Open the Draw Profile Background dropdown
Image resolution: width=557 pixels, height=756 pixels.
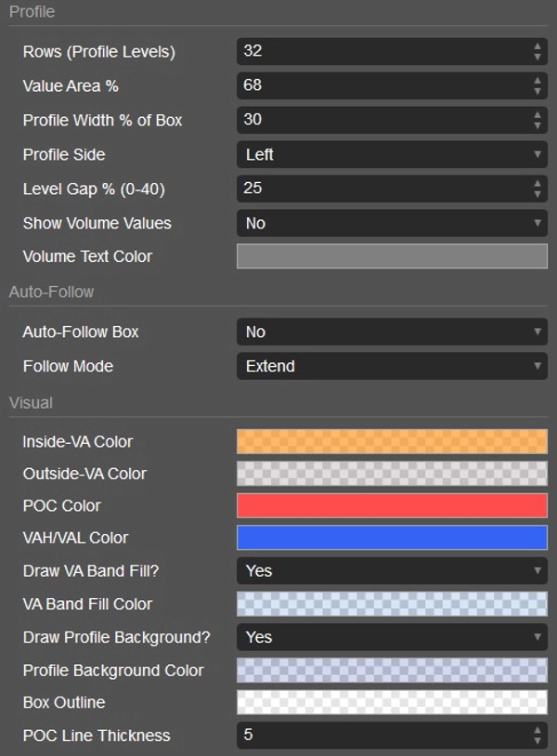[x=390, y=637]
